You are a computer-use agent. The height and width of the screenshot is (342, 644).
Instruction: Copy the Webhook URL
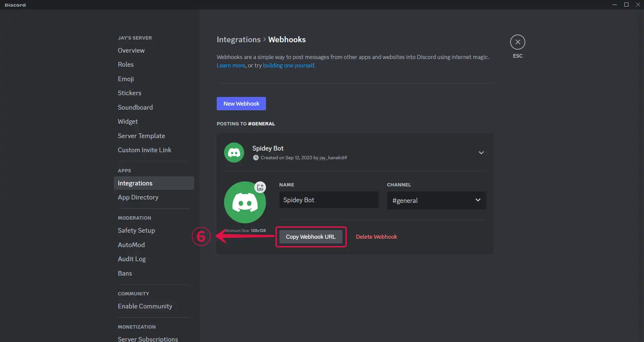coord(311,237)
